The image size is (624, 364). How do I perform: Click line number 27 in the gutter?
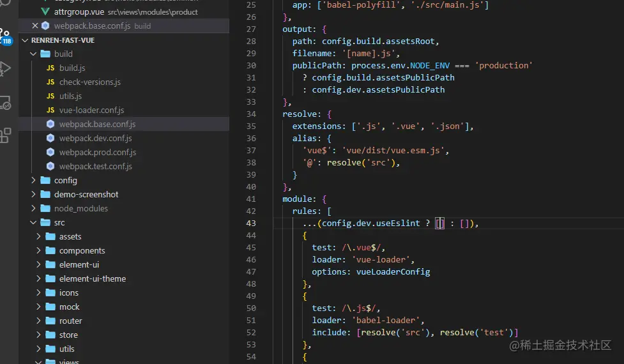(251, 29)
